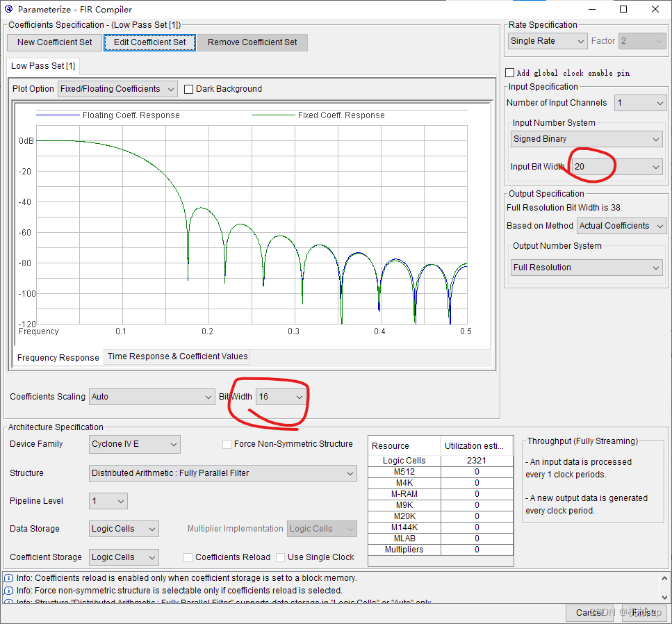Click the New Coefficient Set button

pos(54,42)
